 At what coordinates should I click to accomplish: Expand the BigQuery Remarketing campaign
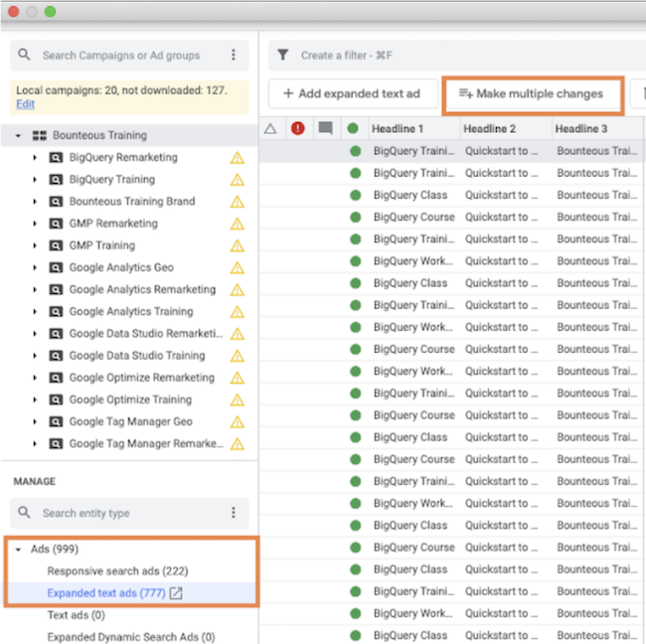point(35,157)
